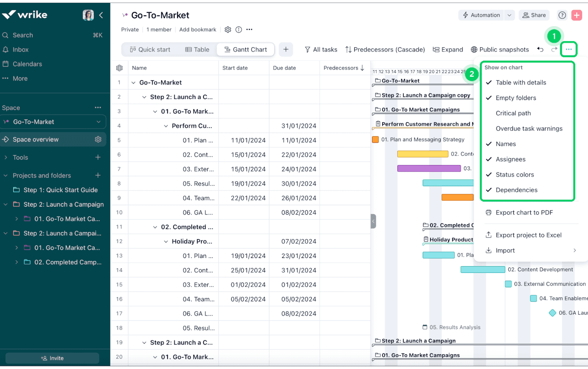The image size is (588, 369).
Task: Open the Automation menu
Action: click(483, 15)
